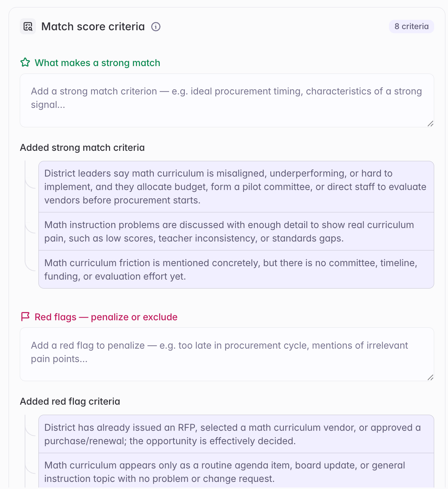Click the 'Red flags — penalize or exclude' heading
Viewport: 448px width, 489px height.
coord(106,317)
